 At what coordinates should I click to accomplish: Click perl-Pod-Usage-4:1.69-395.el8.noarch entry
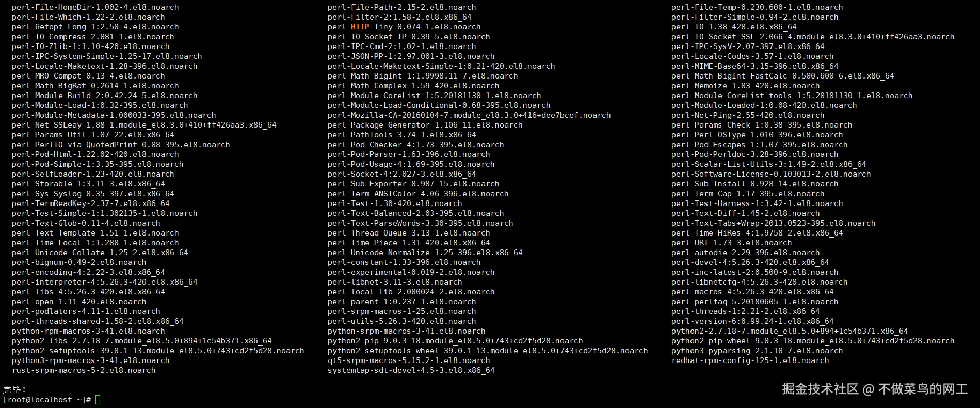pyautogui.click(x=411, y=164)
